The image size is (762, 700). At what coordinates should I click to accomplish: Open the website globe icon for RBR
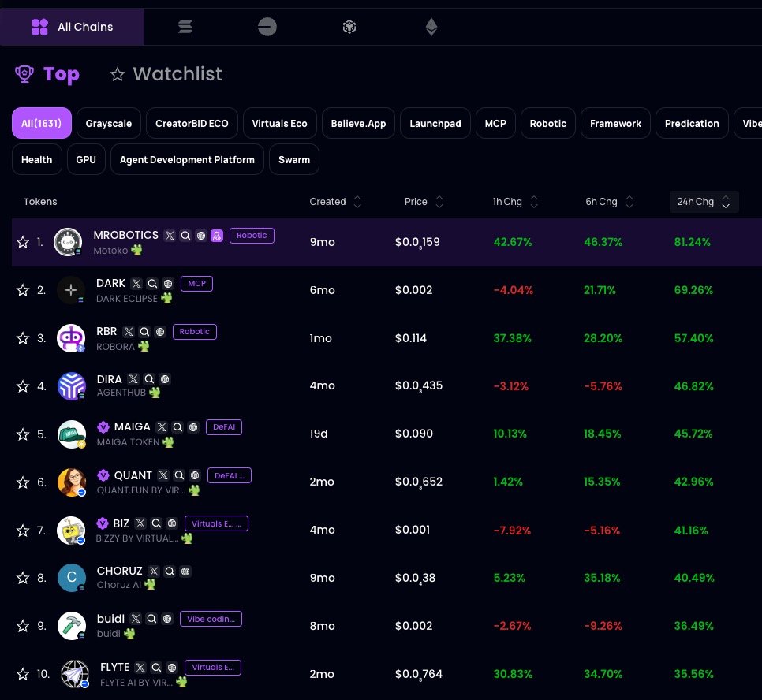(160, 332)
